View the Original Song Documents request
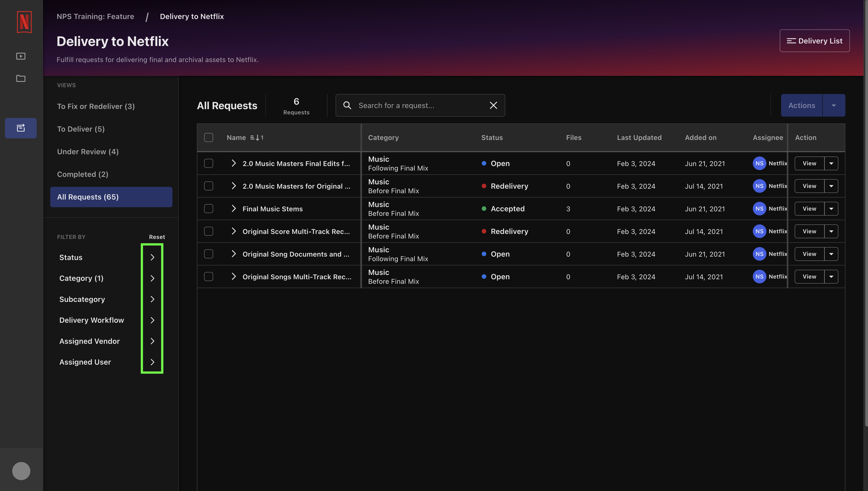 (x=809, y=254)
